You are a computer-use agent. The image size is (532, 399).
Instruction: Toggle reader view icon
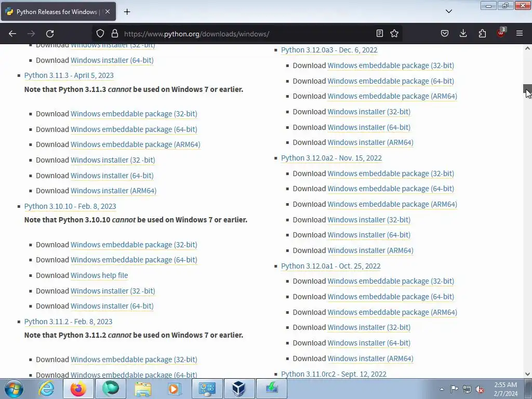(380, 33)
